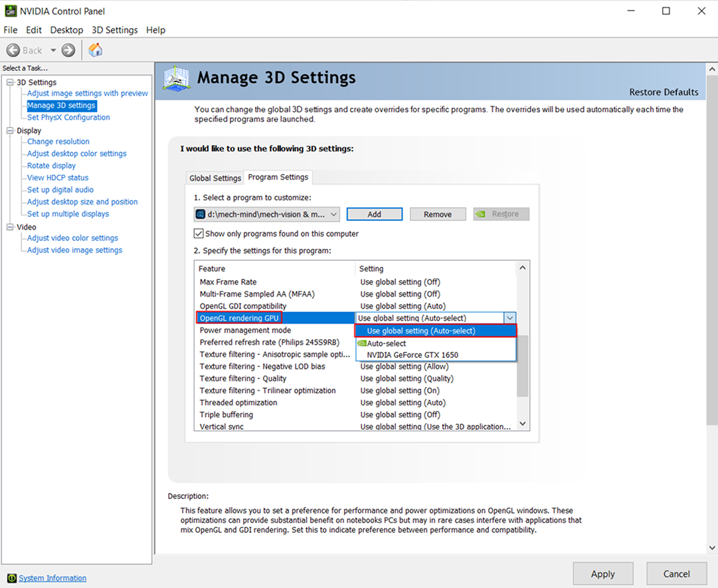
Task: Open Adjust desktop size and position
Action: pos(82,202)
